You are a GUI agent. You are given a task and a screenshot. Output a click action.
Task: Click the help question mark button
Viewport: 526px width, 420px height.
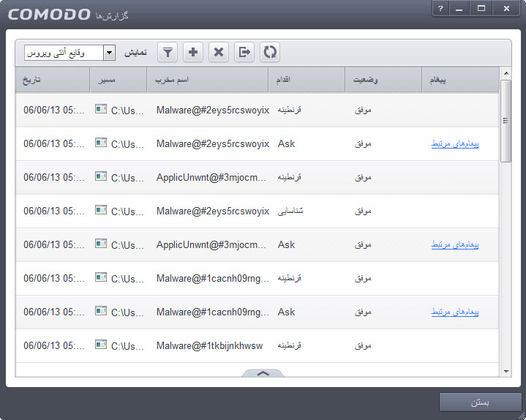click(441, 9)
